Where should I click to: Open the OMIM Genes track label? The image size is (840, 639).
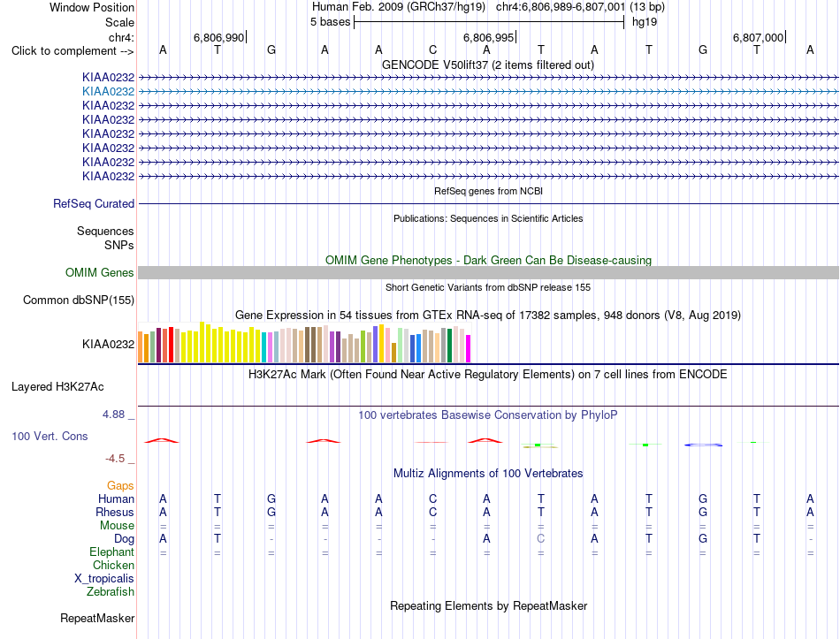(x=100, y=272)
